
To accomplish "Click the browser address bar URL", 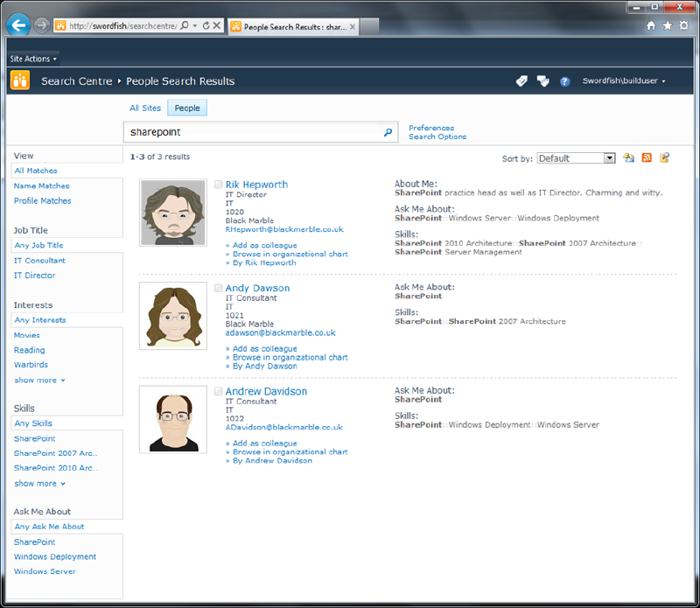I will click(122, 25).
